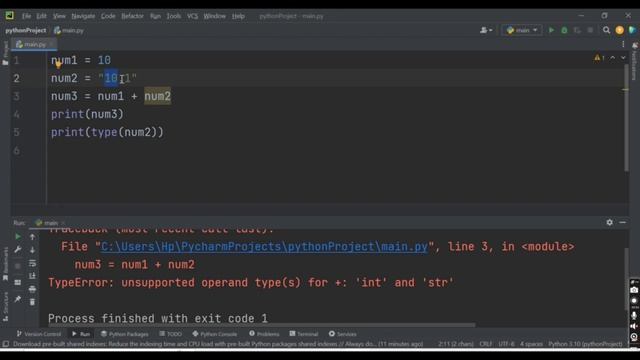Click main.py breadcrumb in navigation bar
640x360 pixels.
[69, 30]
